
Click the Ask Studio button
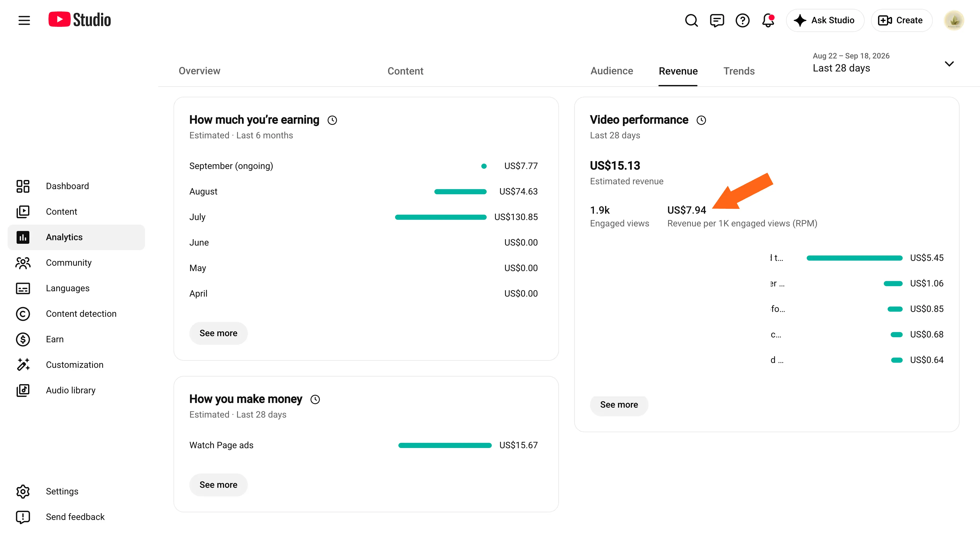(825, 20)
